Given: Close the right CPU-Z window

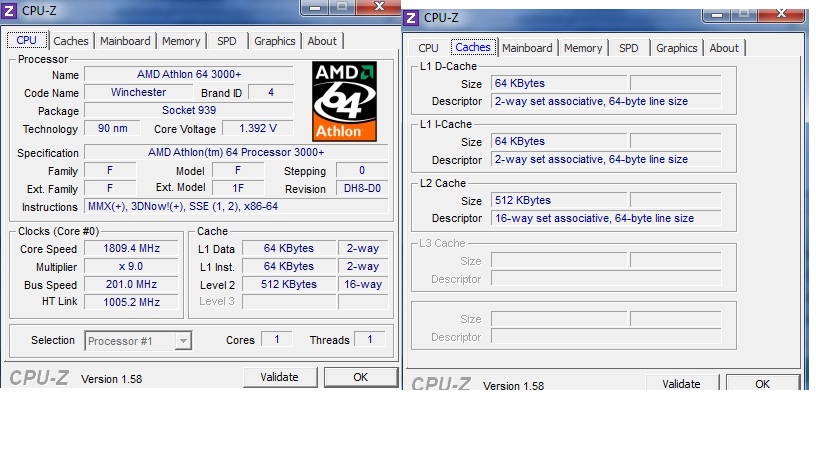Looking at the screenshot, I should click(781, 14).
